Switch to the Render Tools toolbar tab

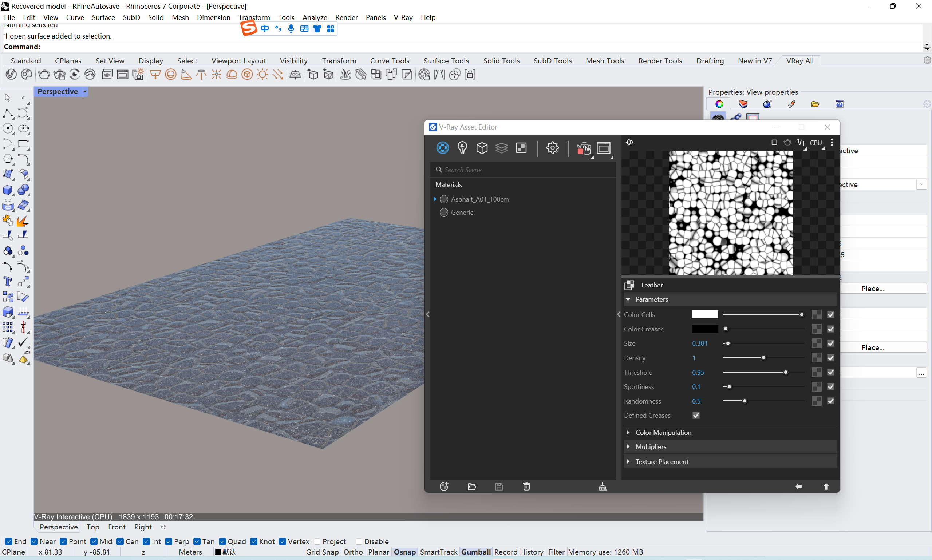pyautogui.click(x=660, y=61)
